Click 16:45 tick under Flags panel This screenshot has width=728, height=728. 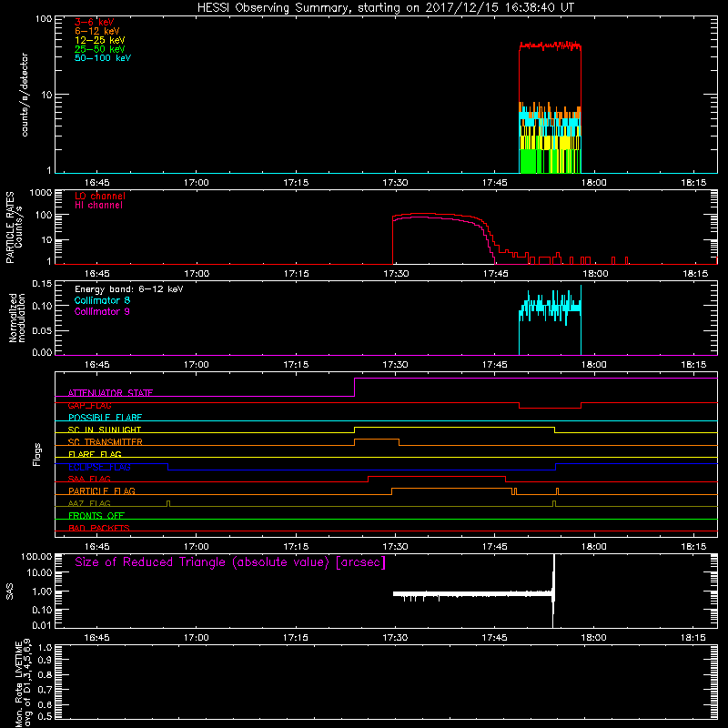(x=97, y=547)
